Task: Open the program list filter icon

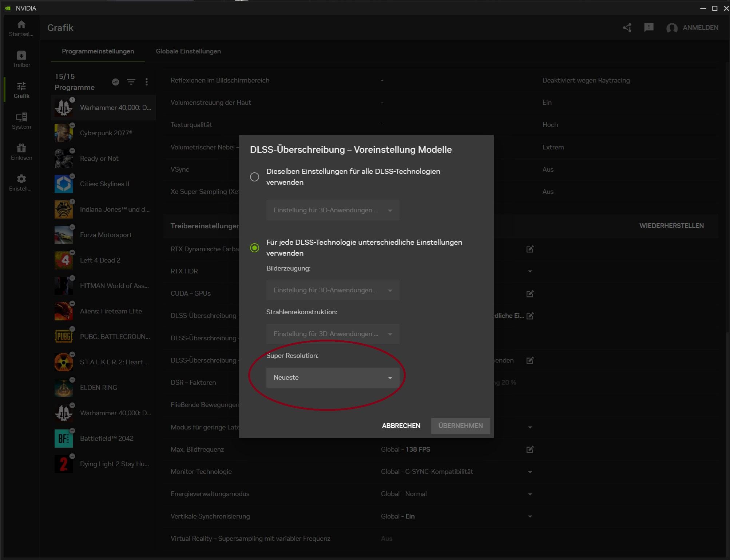Action: 131,82
